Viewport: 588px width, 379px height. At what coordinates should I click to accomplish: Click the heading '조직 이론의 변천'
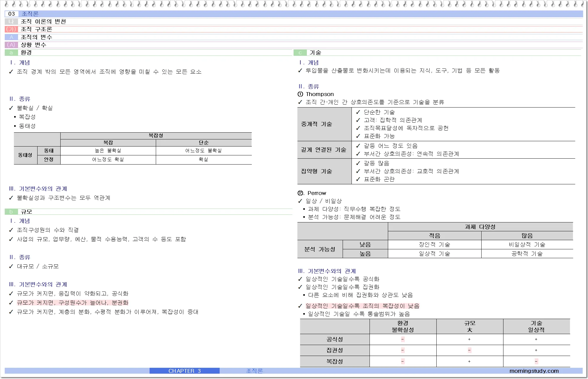coord(43,22)
